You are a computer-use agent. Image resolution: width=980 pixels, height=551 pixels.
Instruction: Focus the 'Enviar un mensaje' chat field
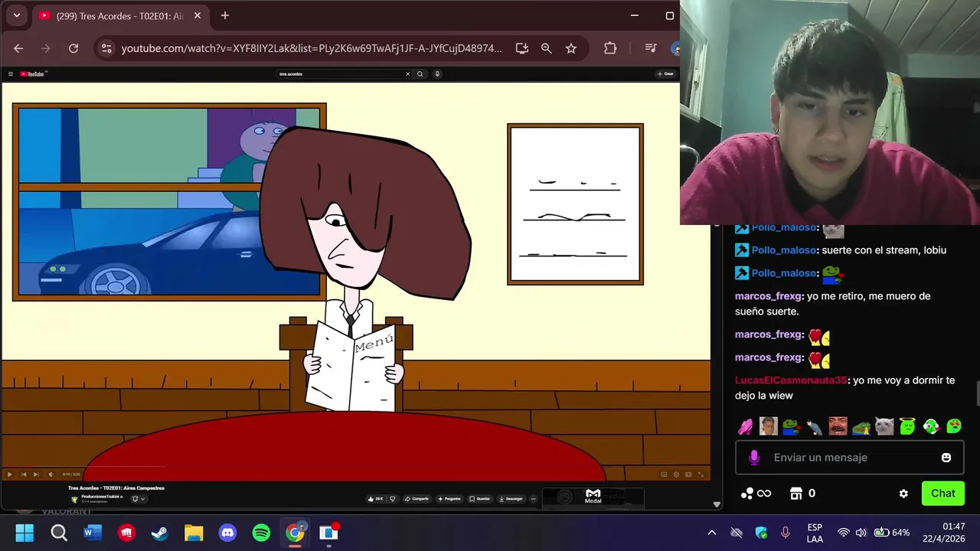click(850, 458)
